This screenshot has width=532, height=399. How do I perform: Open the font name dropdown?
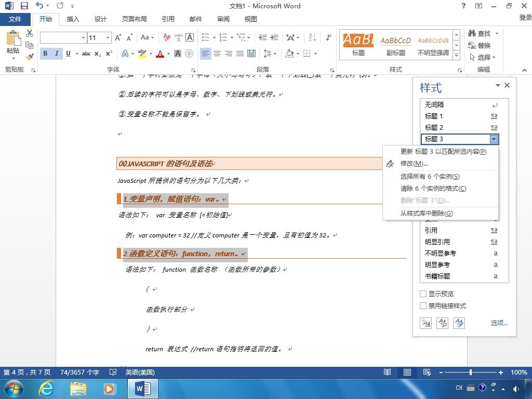84,37
